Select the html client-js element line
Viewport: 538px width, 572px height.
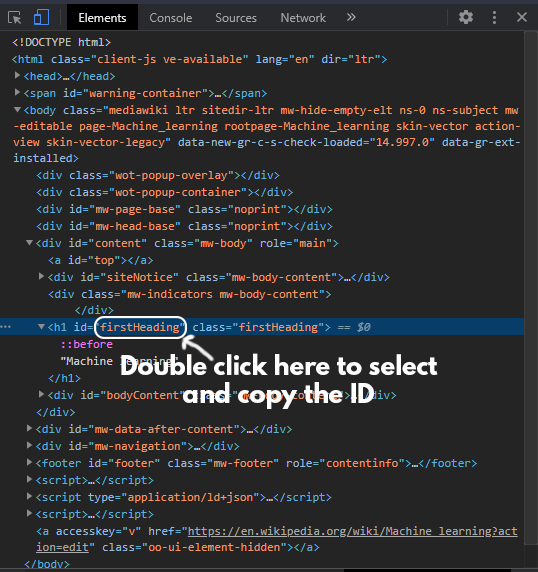point(199,59)
